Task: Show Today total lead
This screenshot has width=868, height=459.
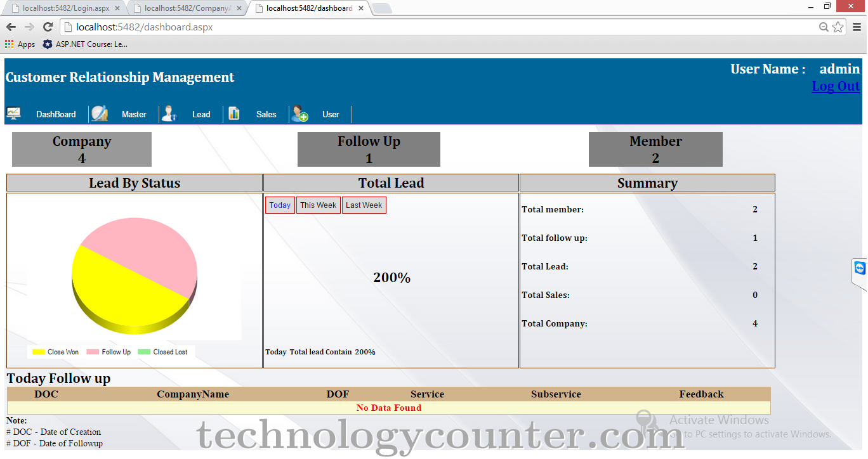Action: point(280,205)
